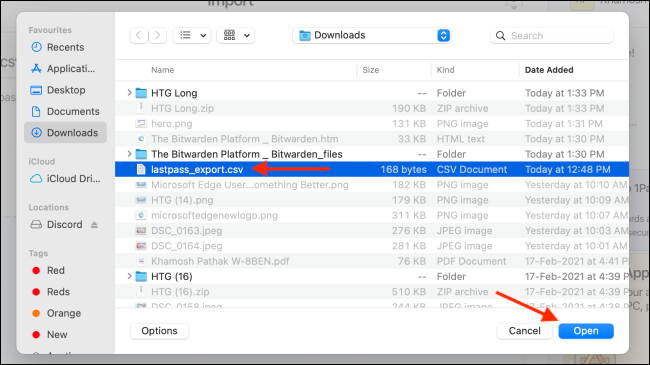The width and height of the screenshot is (650, 365).
Task: Click the HTG Long folder icon
Action: click(141, 93)
